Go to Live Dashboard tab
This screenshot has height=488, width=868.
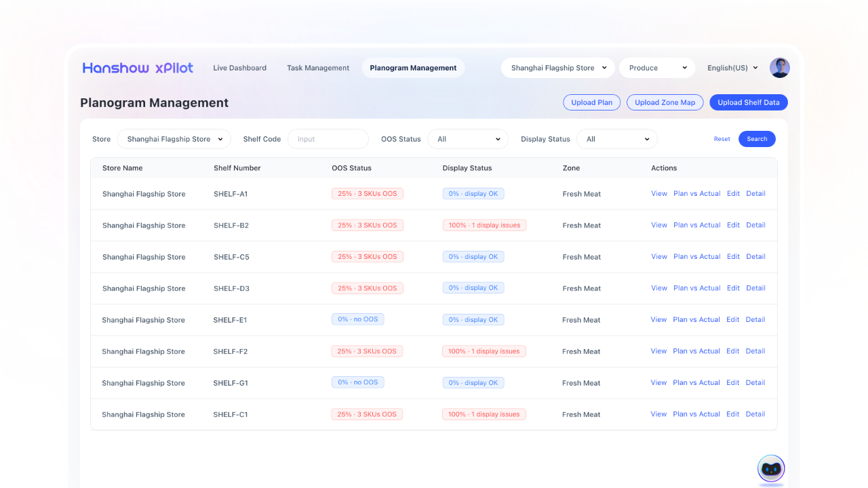pyautogui.click(x=239, y=68)
